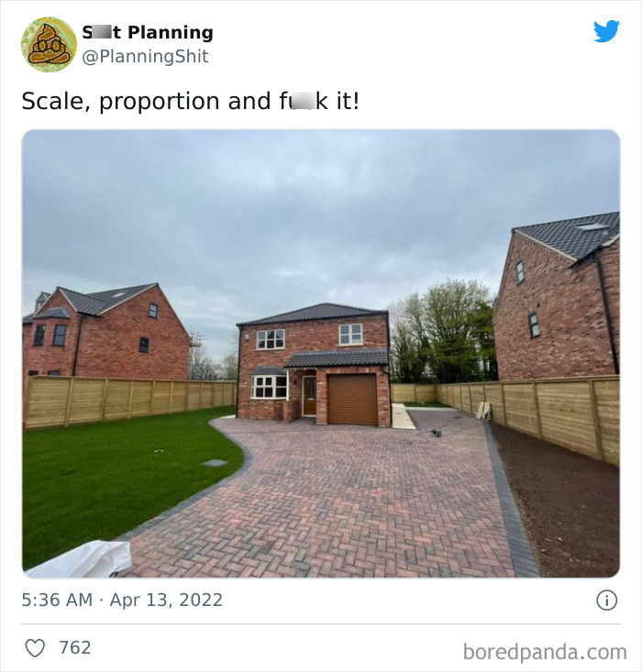Viewport: 642px width, 672px height.
Task: Click the 5:36 AM time text
Action: [x=57, y=600]
